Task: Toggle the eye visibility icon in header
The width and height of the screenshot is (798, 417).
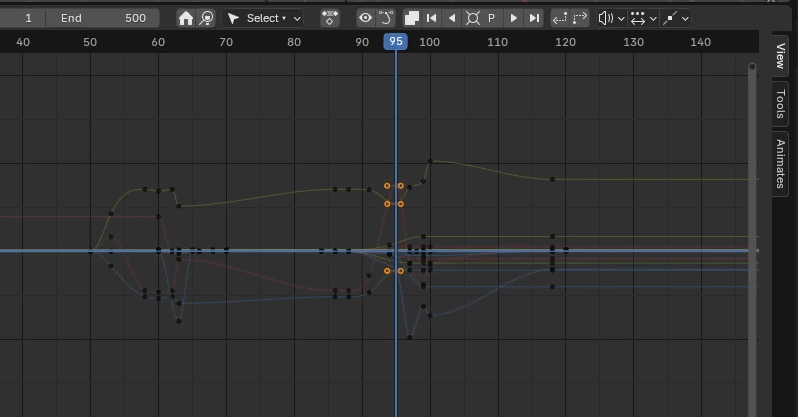Action: (365, 18)
